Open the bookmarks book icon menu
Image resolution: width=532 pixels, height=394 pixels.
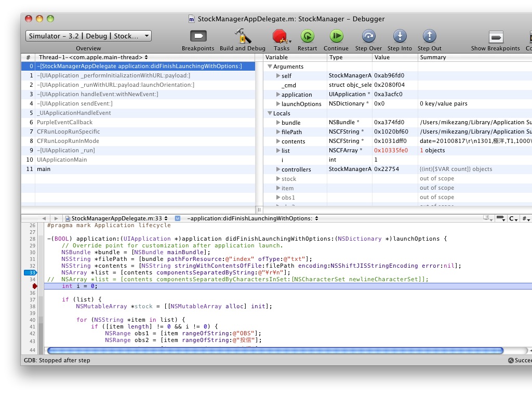click(487, 218)
